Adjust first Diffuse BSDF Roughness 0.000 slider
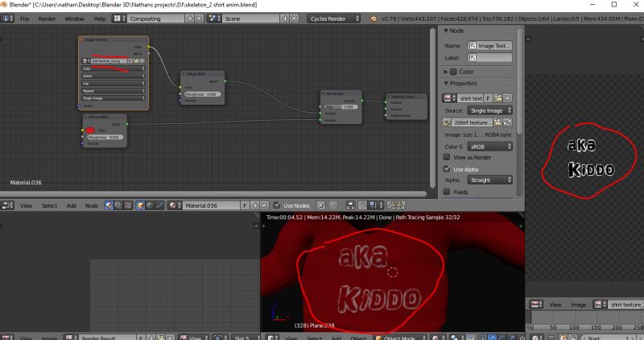The height and width of the screenshot is (340, 644). tap(202, 94)
